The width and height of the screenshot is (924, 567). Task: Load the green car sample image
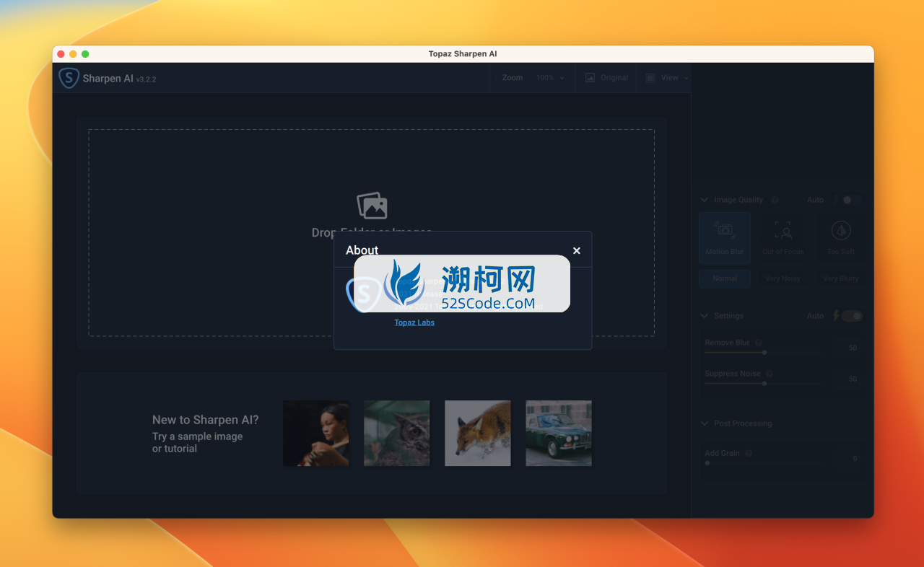(x=559, y=433)
